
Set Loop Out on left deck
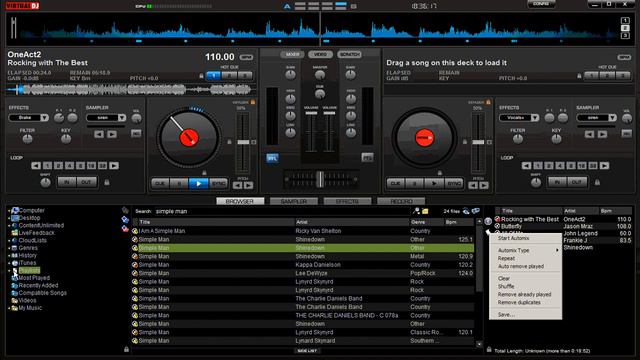(x=87, y=182)
